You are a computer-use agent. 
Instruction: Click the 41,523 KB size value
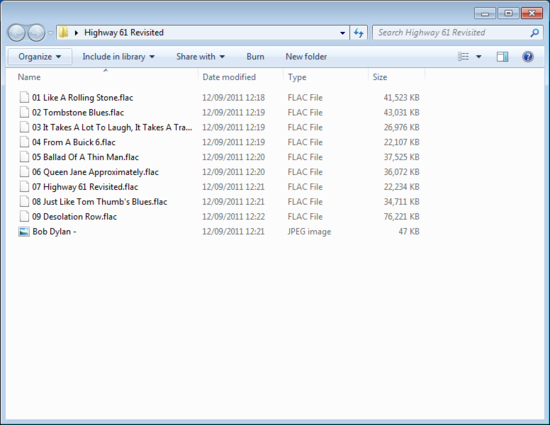[x=401, y=97]
